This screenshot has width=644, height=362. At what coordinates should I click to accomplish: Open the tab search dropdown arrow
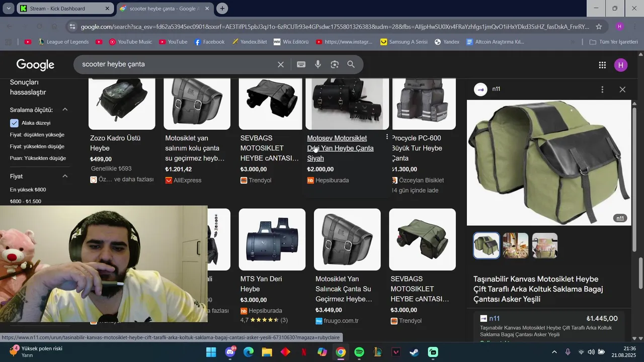coord(9,9)
